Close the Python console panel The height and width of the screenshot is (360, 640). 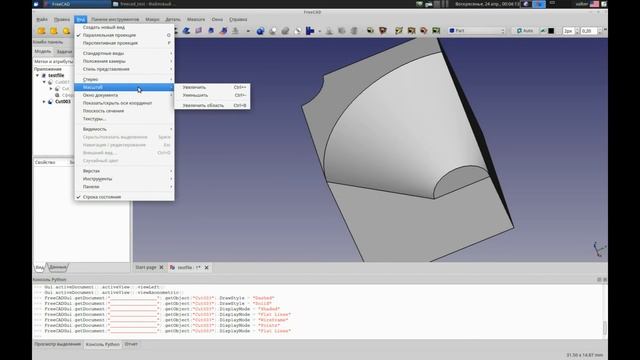coord(604,280)
